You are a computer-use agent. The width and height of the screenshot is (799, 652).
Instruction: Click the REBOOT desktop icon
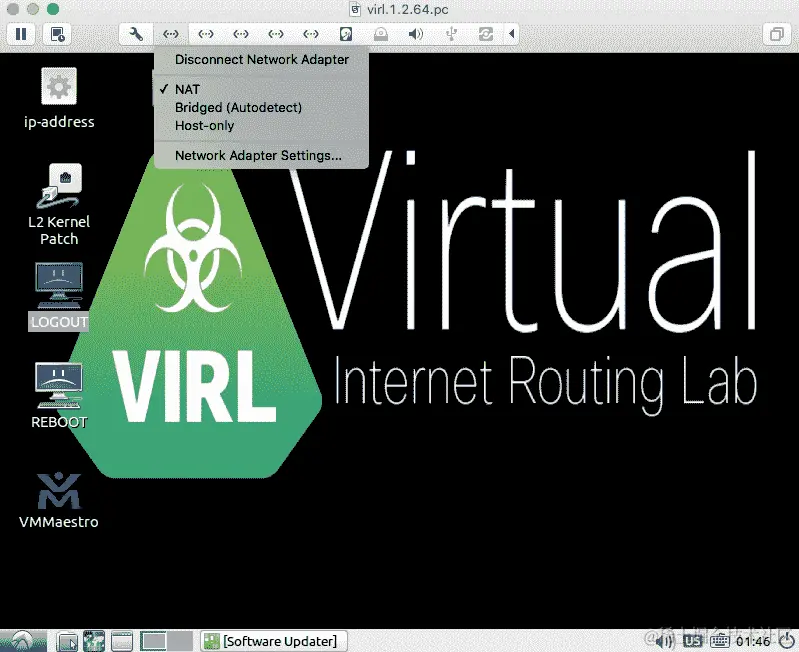coord(59,396)
